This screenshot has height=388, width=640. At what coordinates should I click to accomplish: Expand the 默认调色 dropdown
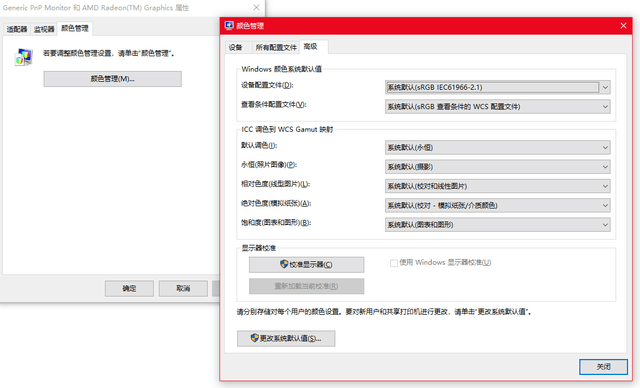[498, 147]
